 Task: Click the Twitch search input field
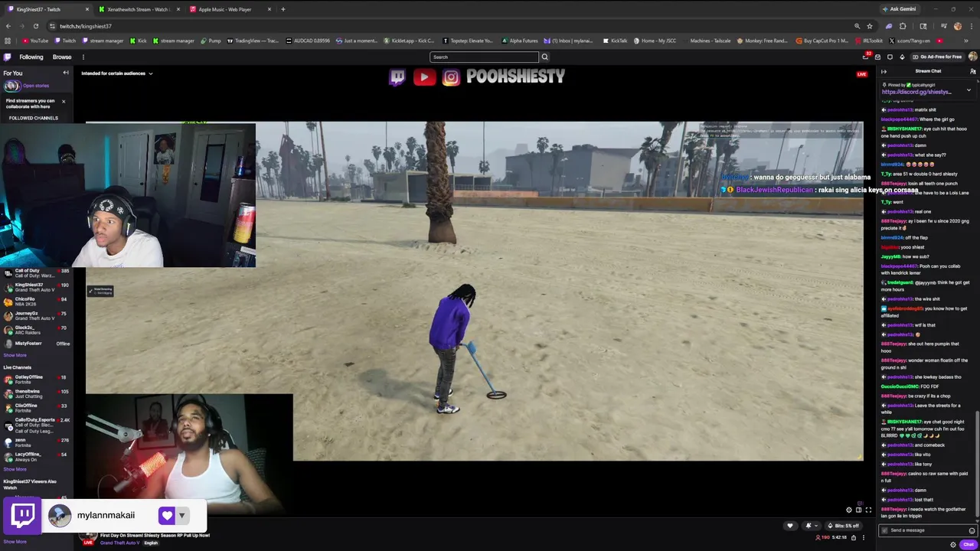[x=484, y=57]
